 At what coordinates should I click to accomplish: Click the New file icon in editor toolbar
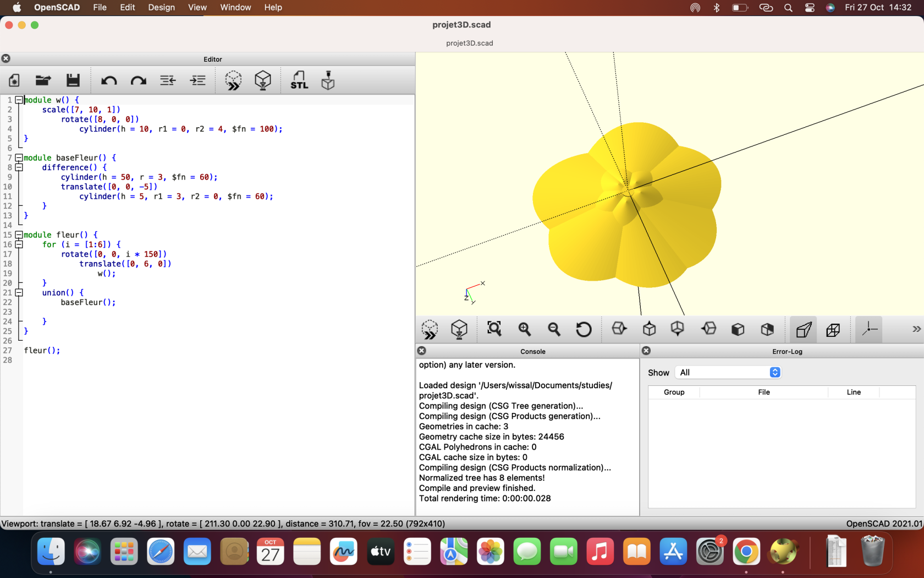click(x=14, y=80)
